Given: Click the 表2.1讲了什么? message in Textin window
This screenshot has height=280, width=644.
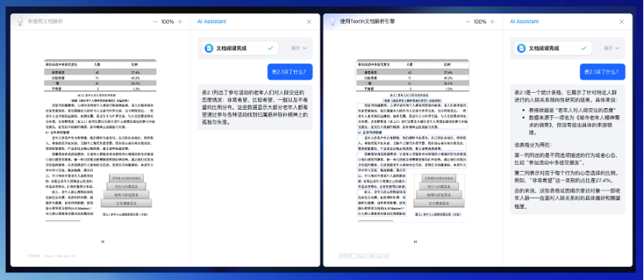Looking at the screenshot, I should (602, 72).
